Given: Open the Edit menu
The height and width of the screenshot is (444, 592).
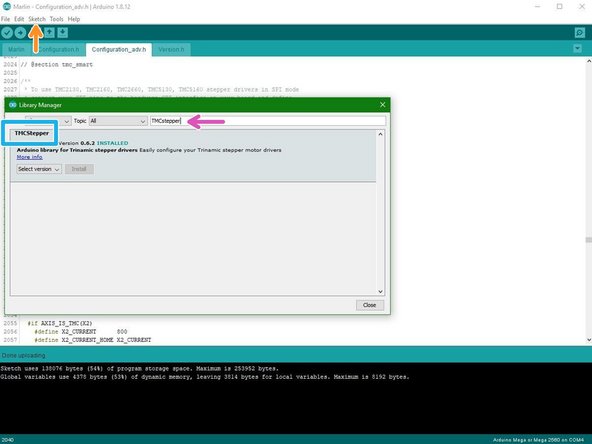Looking at the screenshot, I should (19, 19).
